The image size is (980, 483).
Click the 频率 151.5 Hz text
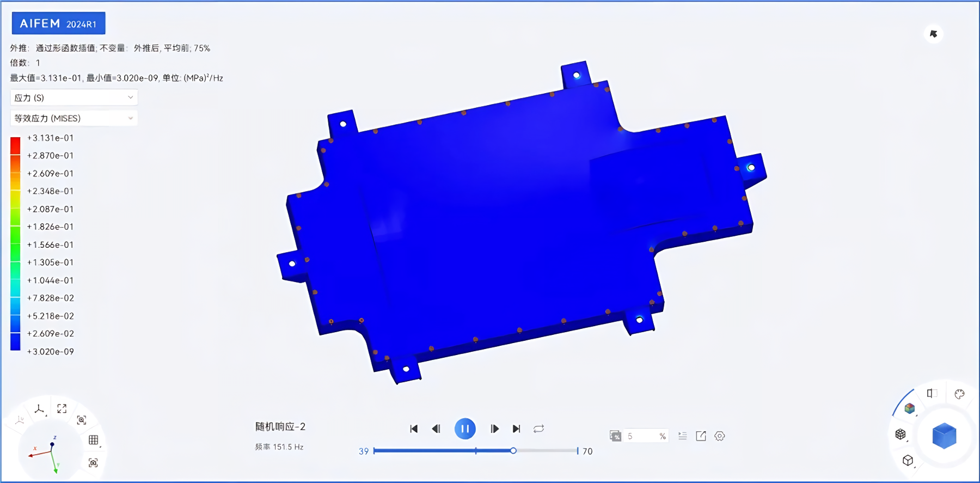point(279,447)
